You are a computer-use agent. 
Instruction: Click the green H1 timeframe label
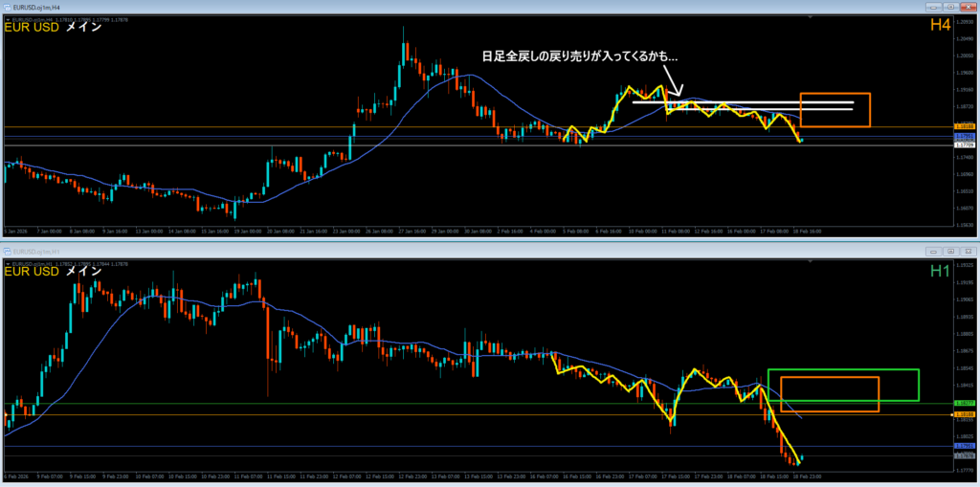click(940, 271)
